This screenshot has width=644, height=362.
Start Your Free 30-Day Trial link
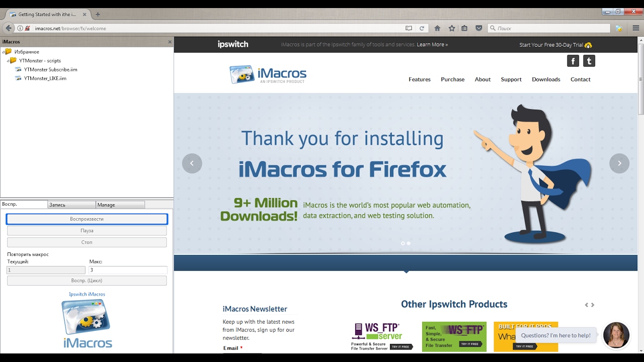(555, 45)
